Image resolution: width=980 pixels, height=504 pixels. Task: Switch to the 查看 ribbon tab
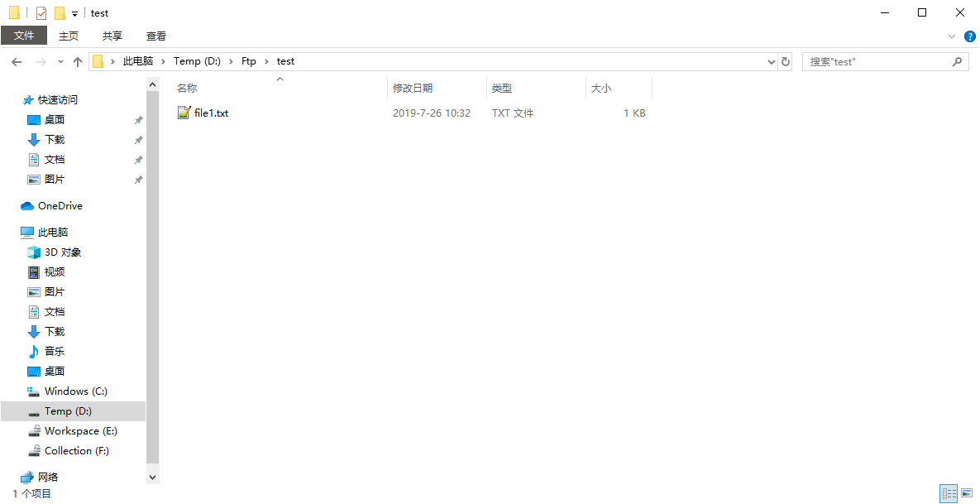[155, 36]
